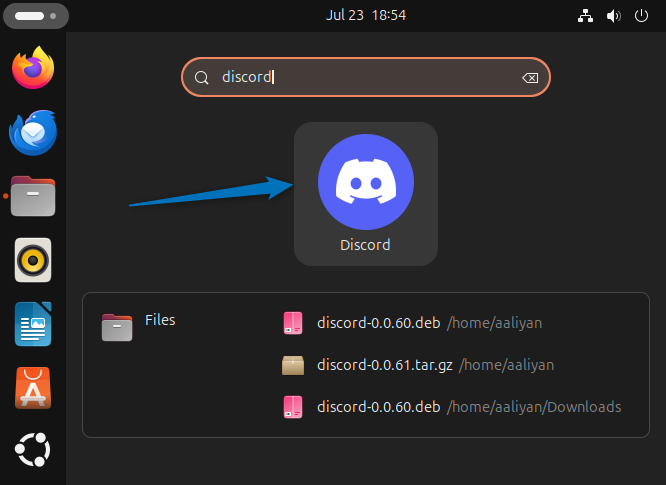
Task: Open the power menu icon
Action: coord(641,16)
